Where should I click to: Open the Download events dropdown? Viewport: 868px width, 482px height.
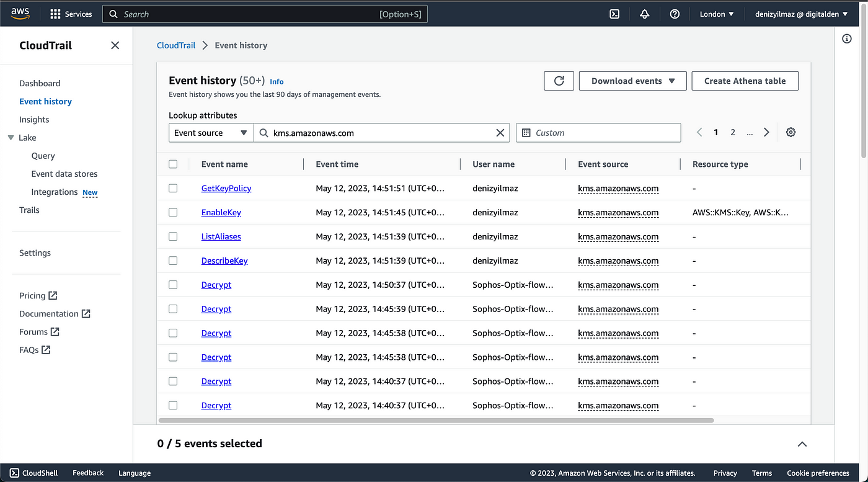(632, 81)
